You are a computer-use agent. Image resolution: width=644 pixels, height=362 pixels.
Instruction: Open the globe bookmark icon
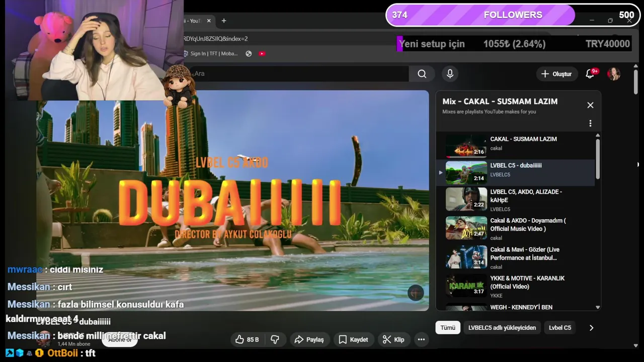[x=249, y=54]
